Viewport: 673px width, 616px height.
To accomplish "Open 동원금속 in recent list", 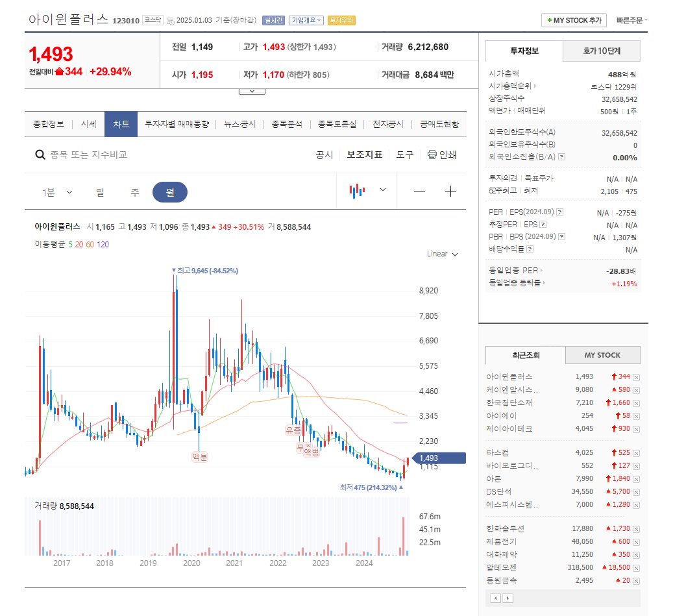I will pyautogui.click(x=502, y=580).
